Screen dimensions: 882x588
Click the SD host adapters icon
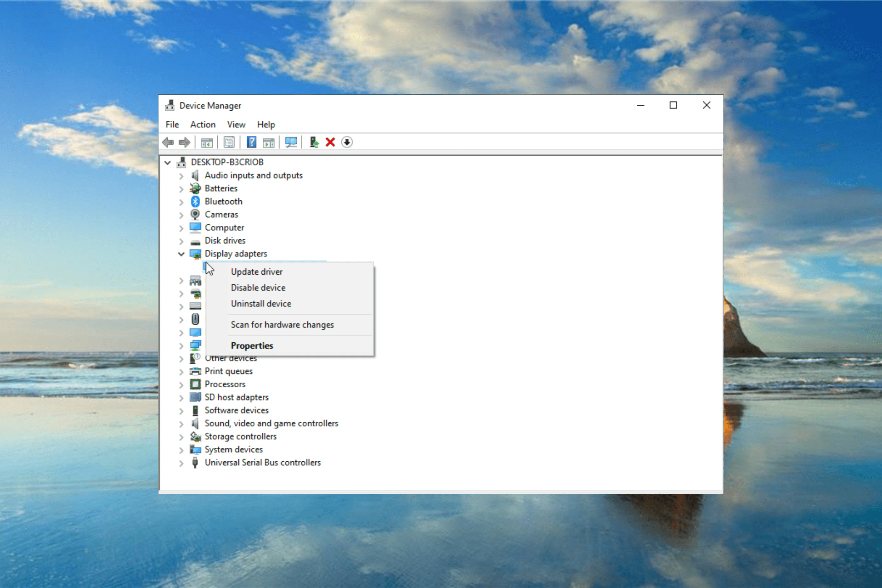pos(195,397)
